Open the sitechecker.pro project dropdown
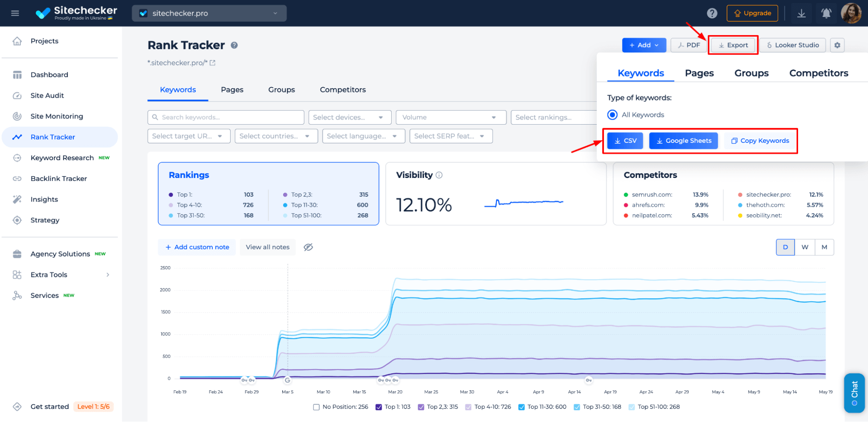This screenshot has width=868, height=422. click(209, 13)
